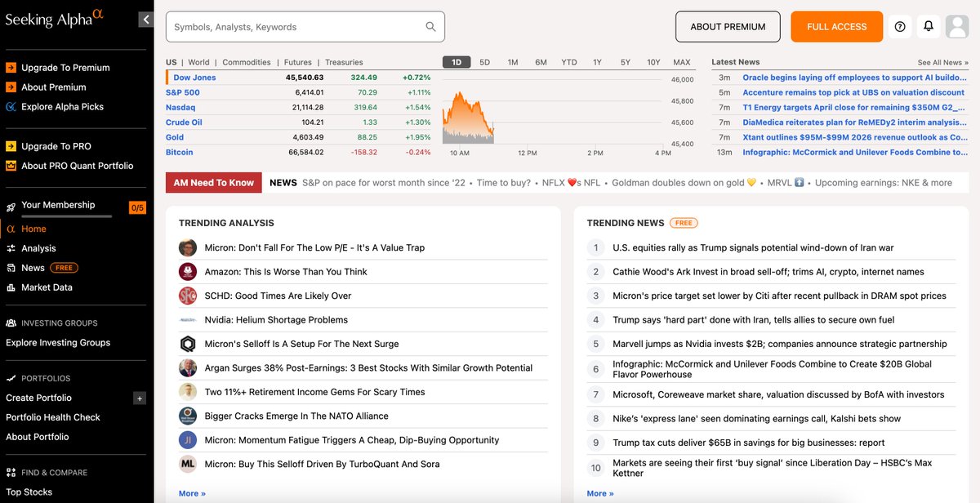Click the JI author avatar
Image resolution: width=980 pixels, height=503 pixels.
[188, 440]
